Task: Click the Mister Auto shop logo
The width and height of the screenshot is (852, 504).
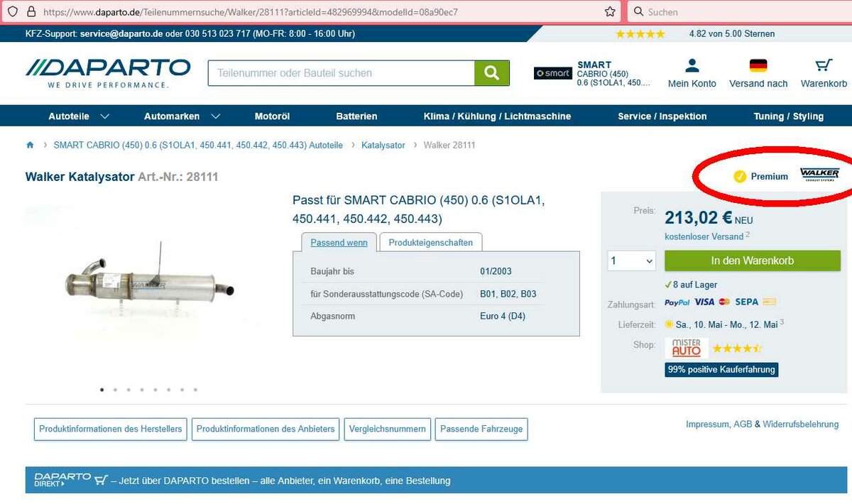Action: pos(686,348)
